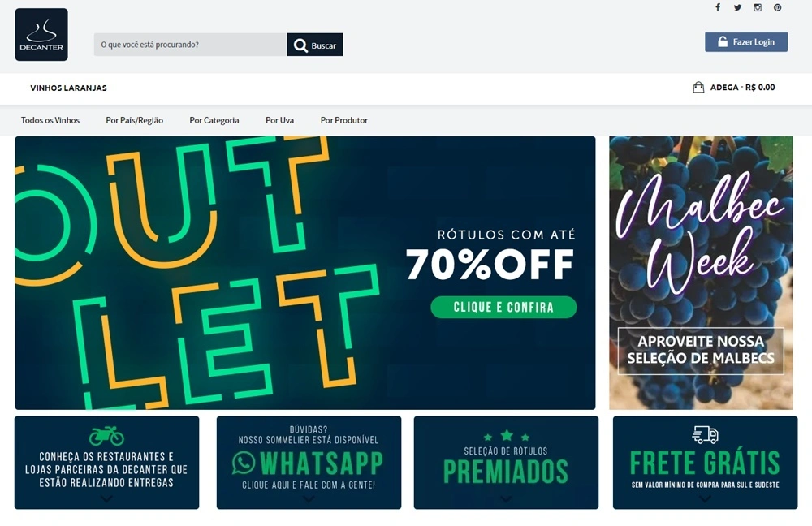
Task: Open the Pinterest social icon
Action: tap(777, 7)
